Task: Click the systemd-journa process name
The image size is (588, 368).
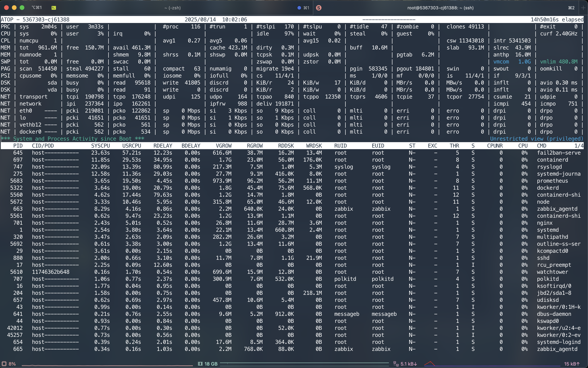Action: click(x=559, y=174)
